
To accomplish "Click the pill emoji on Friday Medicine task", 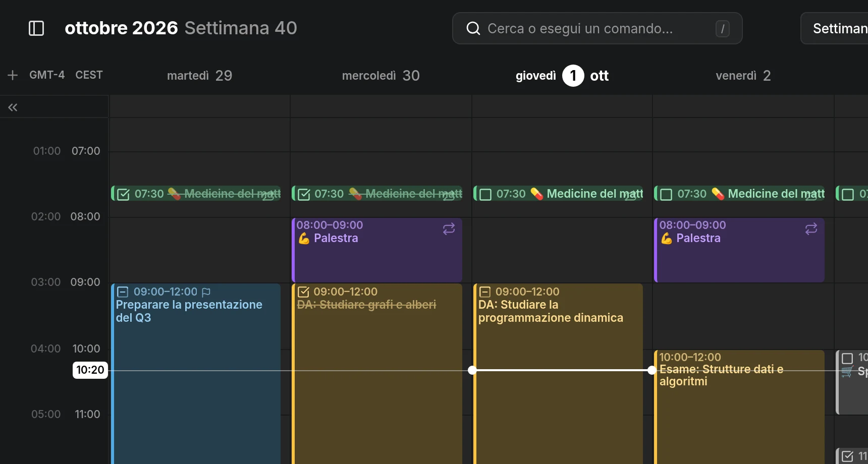I will pyautogui.click(x=718, y=194).
